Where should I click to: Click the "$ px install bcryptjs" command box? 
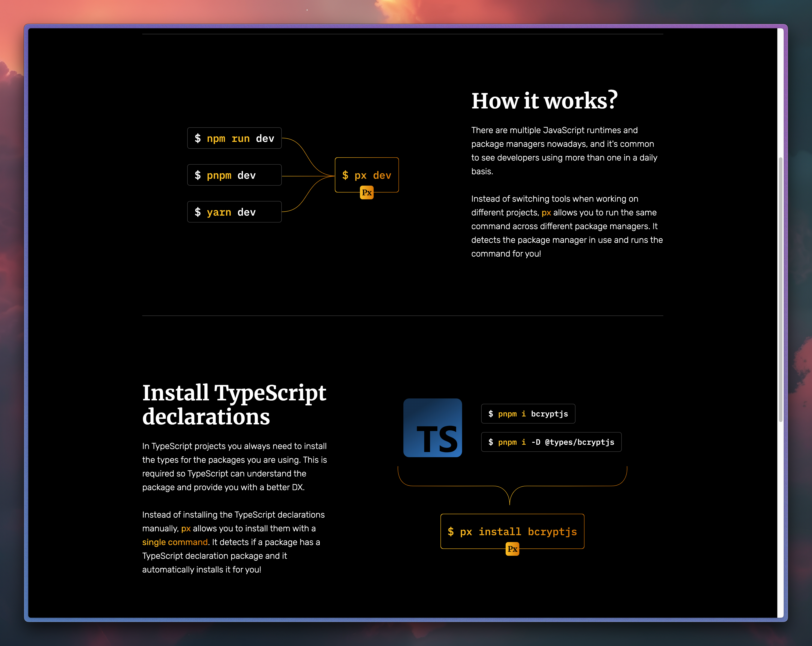512,532
